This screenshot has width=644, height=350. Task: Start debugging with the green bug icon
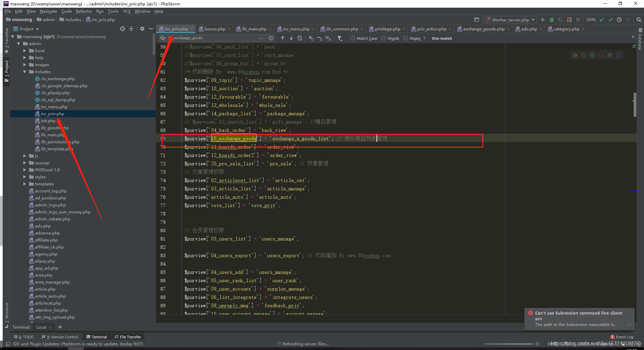tap(552, 20)
